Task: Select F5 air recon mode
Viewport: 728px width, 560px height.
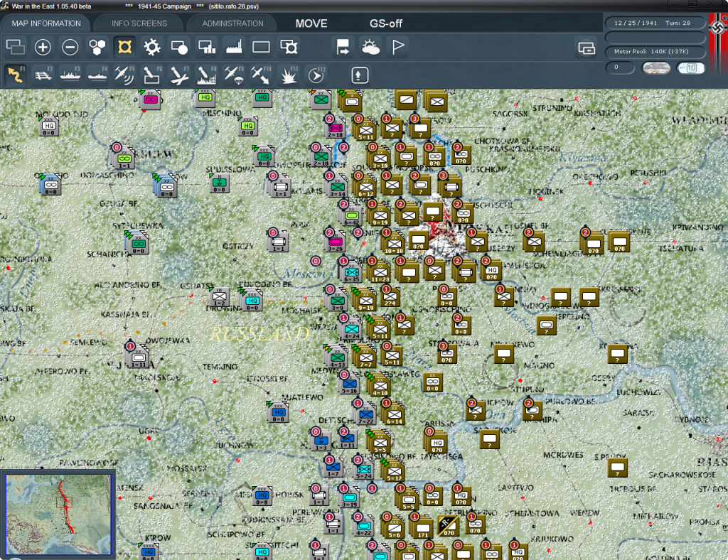Action: (x=125, y=75)
